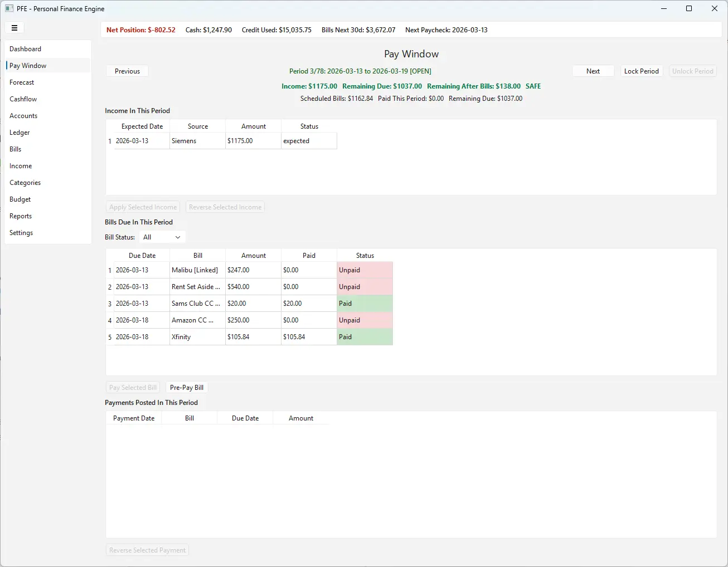Open the Ledger page
This screenshot has width=728, height=567.
tap(48, 133)
